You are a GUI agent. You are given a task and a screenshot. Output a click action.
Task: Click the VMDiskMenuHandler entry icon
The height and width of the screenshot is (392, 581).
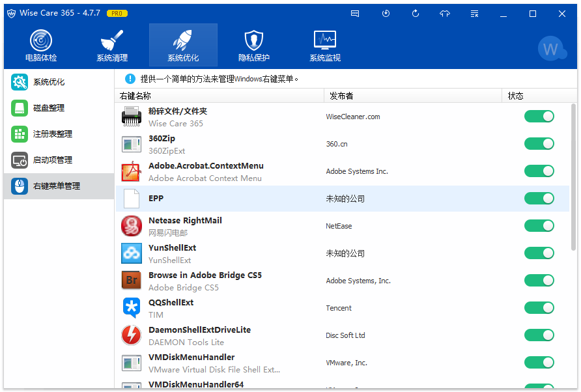coord(132,363)
